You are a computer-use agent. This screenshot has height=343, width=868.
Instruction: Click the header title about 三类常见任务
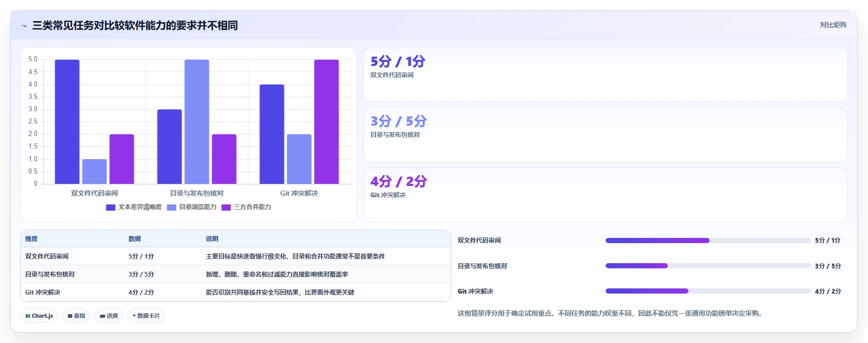click(135, 25)
